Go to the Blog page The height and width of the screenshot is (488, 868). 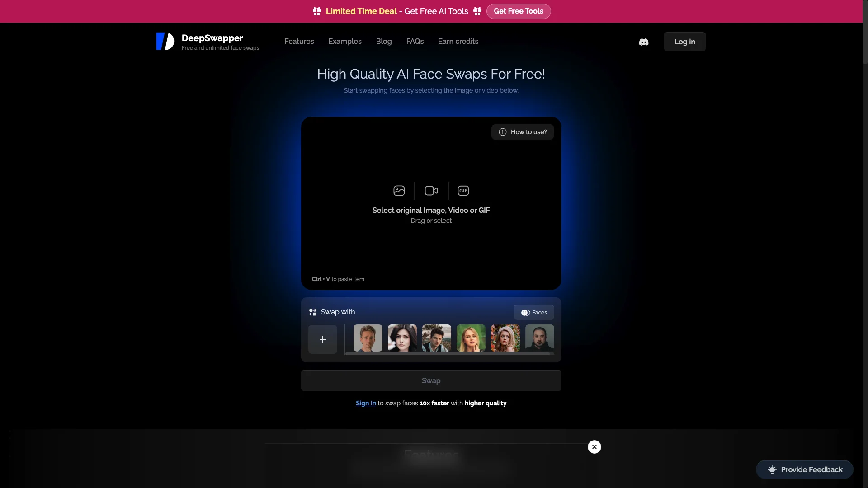tap(384, 42)
